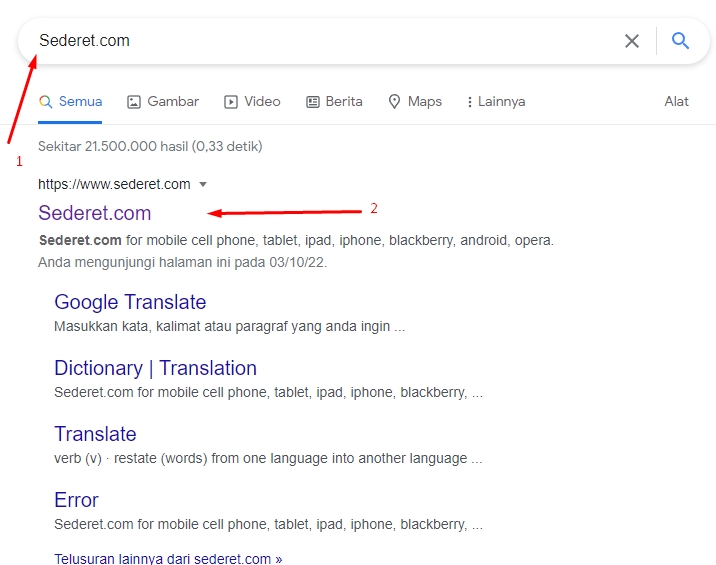Switch to the Video tab
Image resolution: width=716 pixels, height=565 pixels.
pos(252,101)
